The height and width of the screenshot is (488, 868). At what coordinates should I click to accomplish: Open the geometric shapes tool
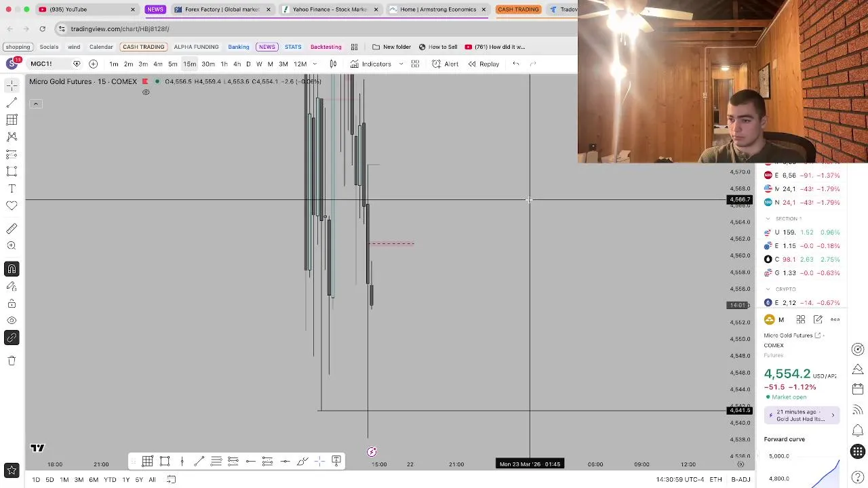pos(12,171)
